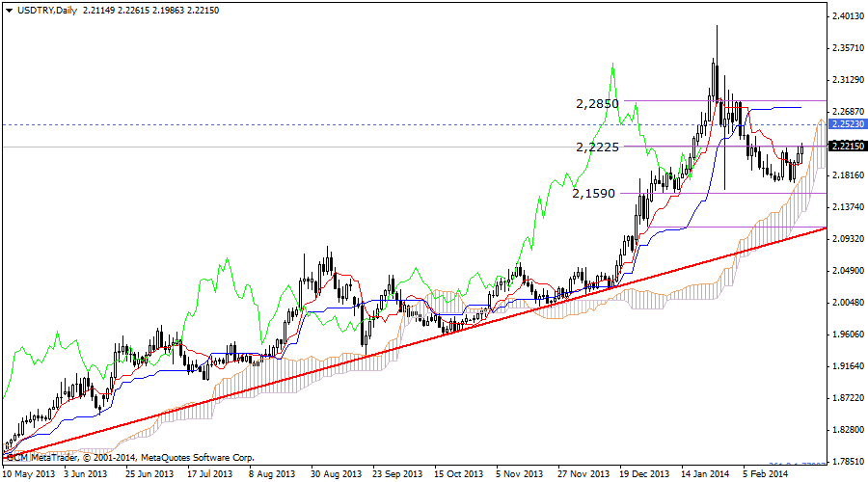This screenshot has height=482, width=868.
Task: Click the 10 May 2013 date label
Action: (x=29, y=473)
